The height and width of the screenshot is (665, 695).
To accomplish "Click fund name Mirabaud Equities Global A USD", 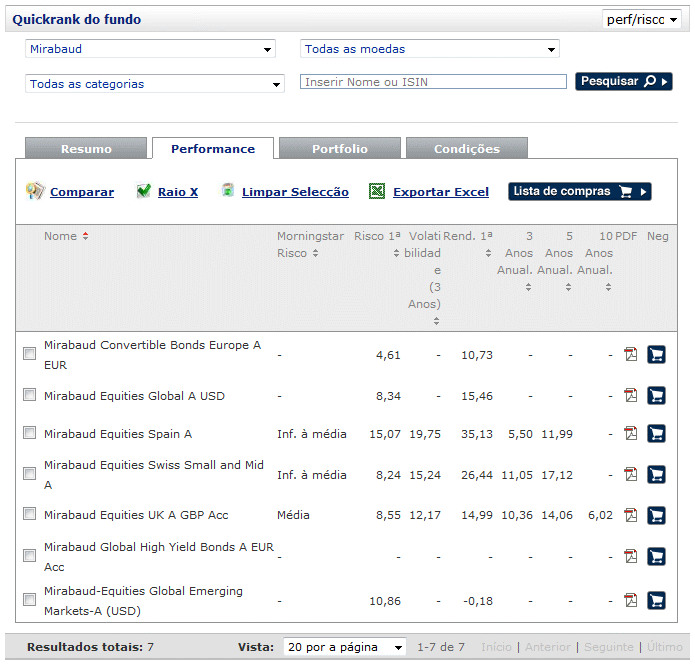I will (x=134, y=396).
